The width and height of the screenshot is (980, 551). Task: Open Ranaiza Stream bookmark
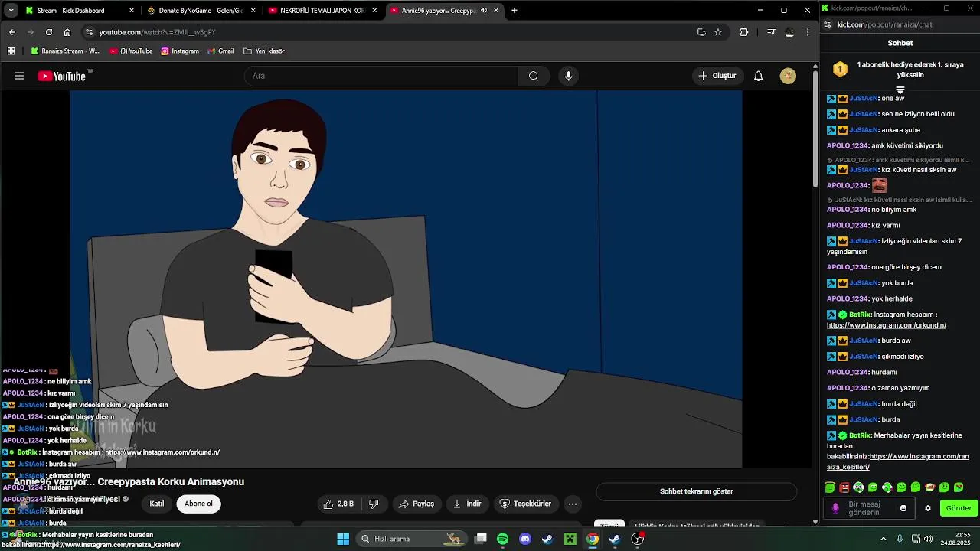tap(65, 51)
